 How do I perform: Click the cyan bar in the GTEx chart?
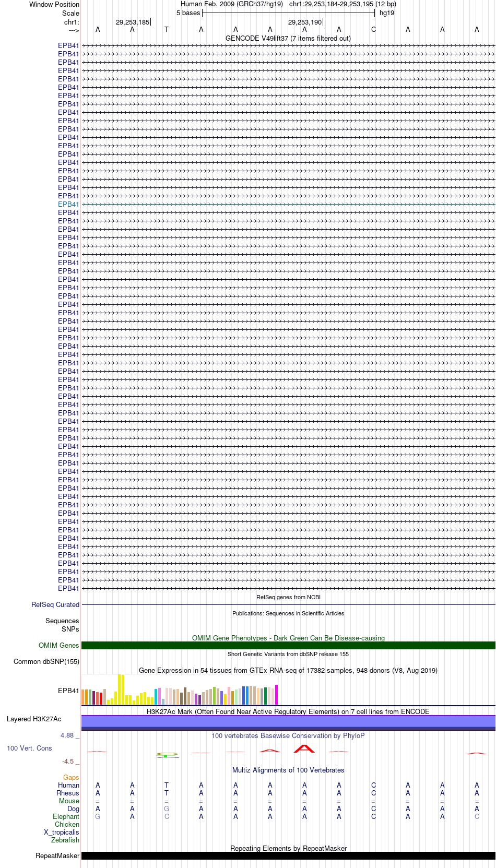(x=156, y=697)
